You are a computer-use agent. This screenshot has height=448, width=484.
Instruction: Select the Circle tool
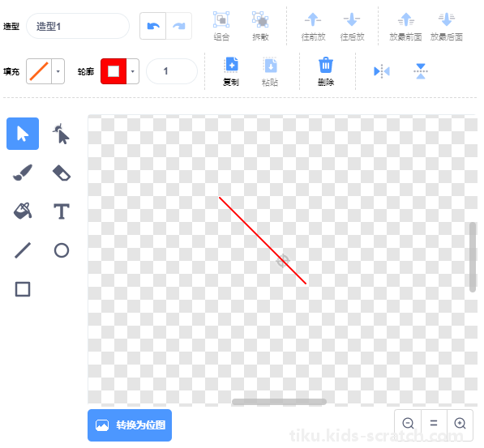62,250
